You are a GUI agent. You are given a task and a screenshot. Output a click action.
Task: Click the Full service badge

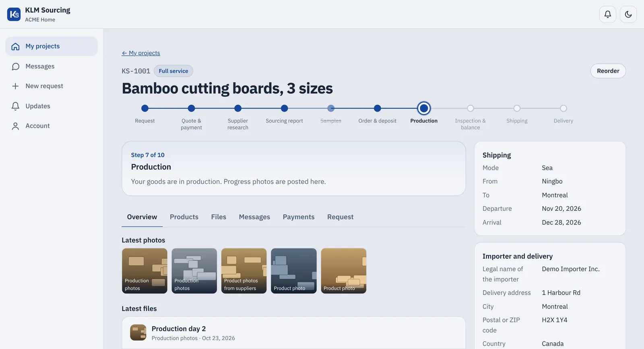[173, 71]
